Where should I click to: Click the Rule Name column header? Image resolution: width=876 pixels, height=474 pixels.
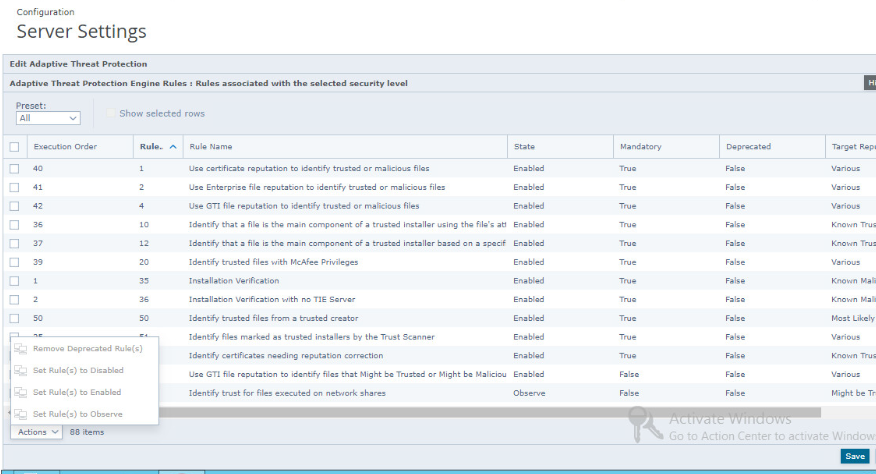[211, 147]
